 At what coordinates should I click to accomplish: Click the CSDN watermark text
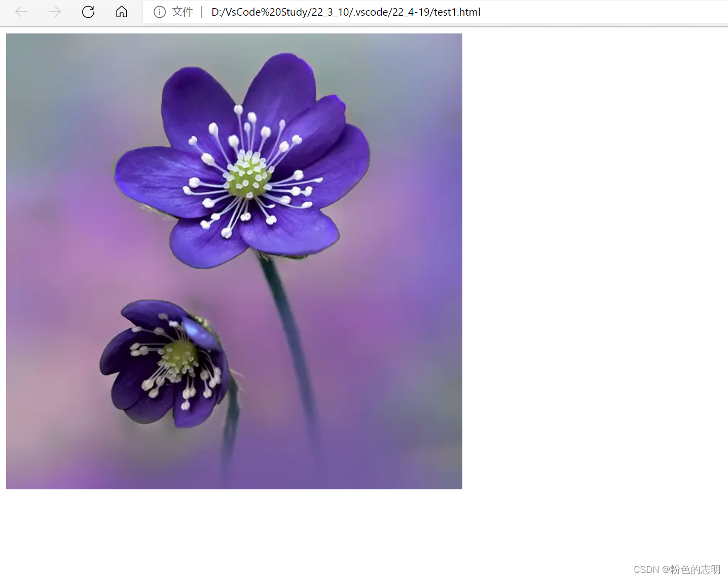[647, 569]
